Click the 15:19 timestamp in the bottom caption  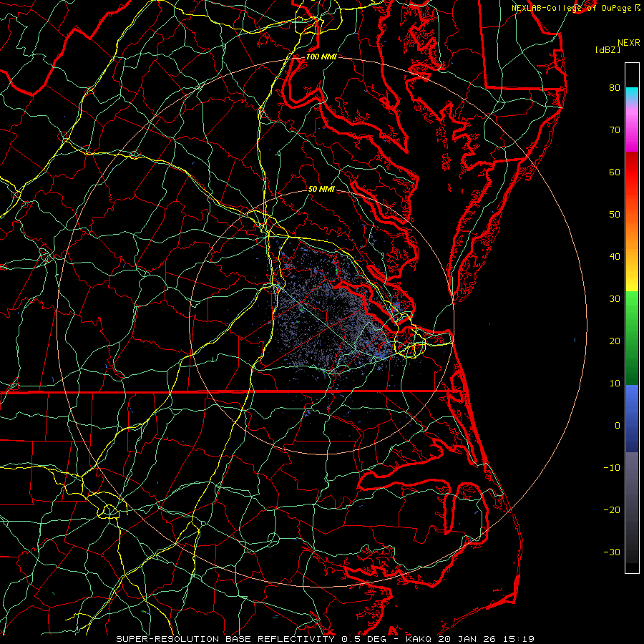[x=519, y=638]
